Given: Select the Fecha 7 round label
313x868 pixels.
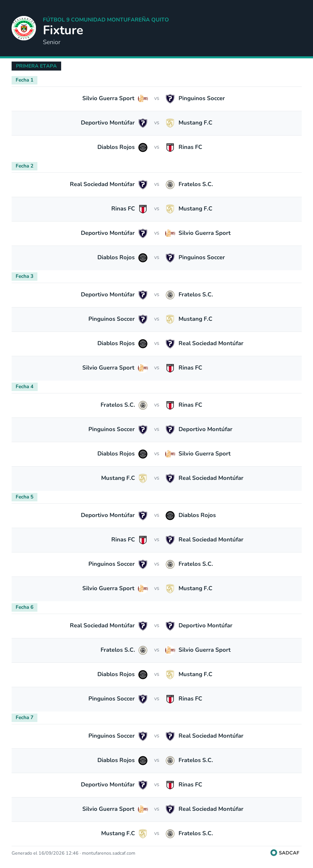Looking at the screenshot, I should click(x=25, y=717).
